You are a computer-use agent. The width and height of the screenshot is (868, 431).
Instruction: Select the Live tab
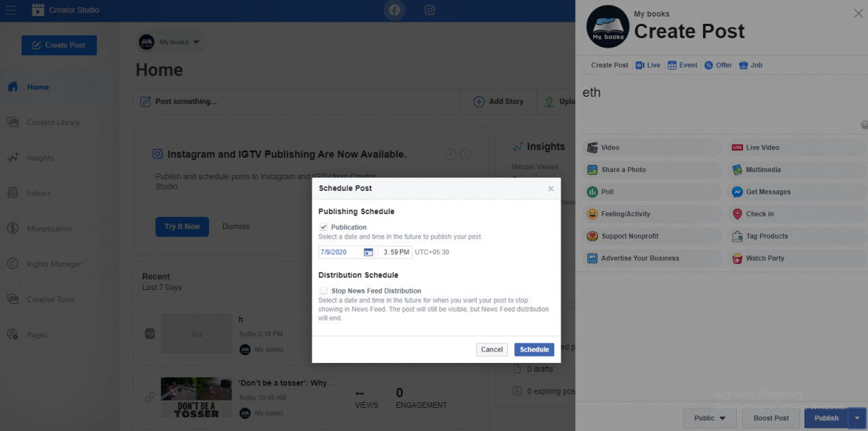648,65
